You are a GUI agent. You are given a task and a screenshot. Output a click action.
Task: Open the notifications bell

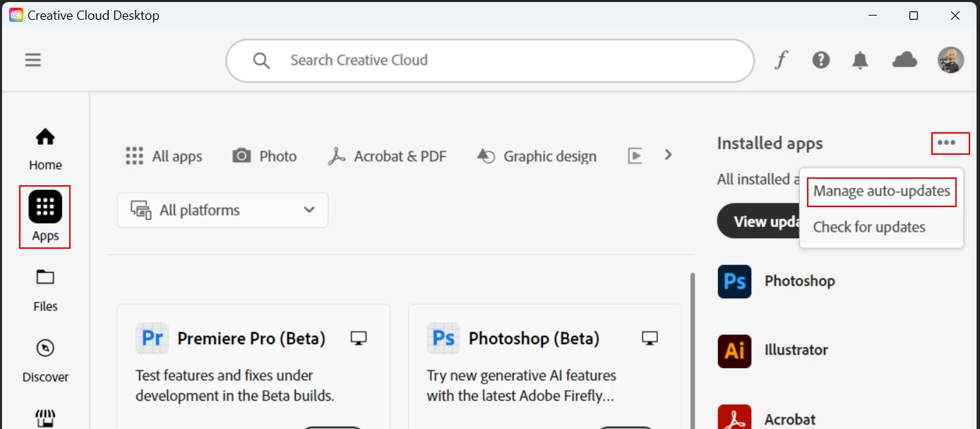[x=860, y=60]
